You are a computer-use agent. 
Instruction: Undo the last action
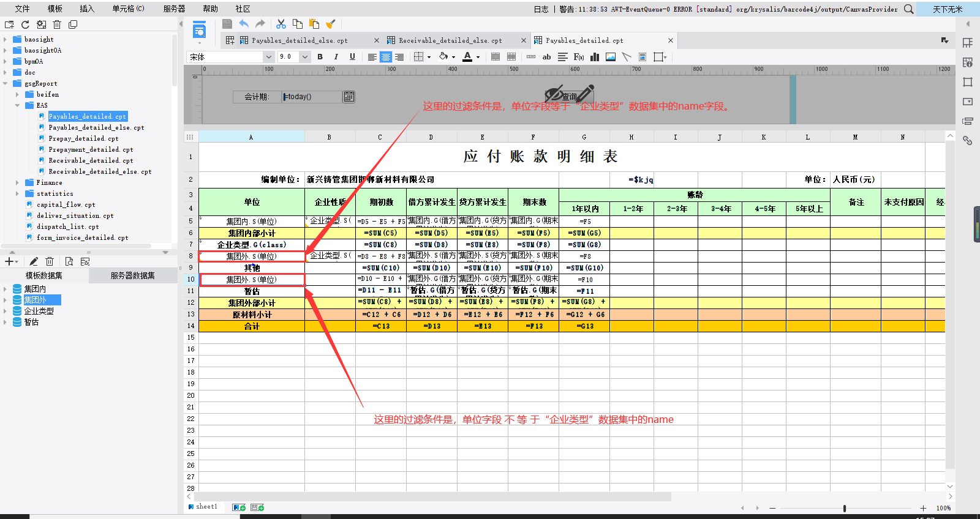[x=244, y=24]
